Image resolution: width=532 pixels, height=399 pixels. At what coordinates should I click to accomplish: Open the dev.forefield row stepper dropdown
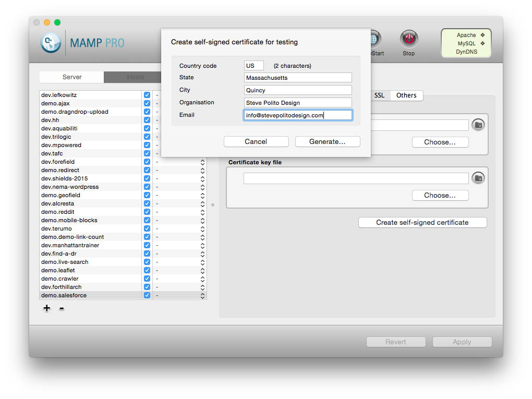point(202,162)
